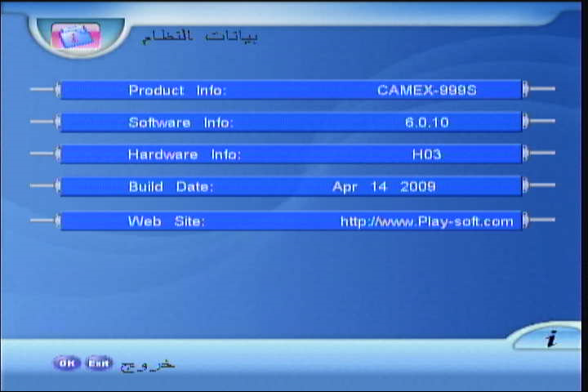588x392 pixels.
Task: Click the Exit button
Action: (99, 363)
